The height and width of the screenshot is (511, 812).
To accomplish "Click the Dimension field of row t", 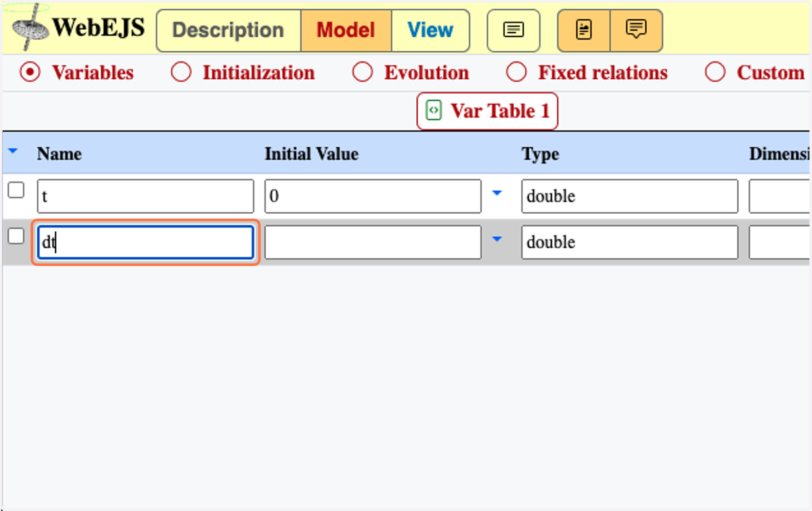I will tap(780, 196).
